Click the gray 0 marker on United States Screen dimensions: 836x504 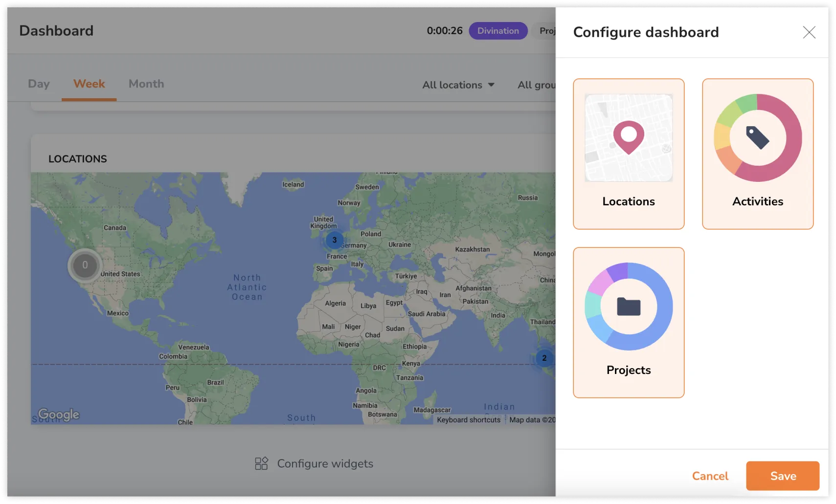(x=85, y=265)
